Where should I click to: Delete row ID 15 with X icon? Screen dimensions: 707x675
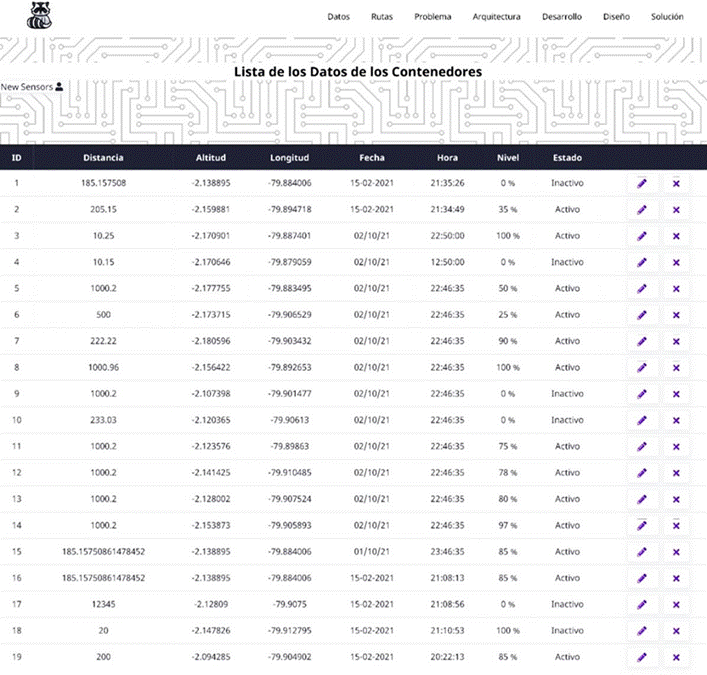pos(676,551)
